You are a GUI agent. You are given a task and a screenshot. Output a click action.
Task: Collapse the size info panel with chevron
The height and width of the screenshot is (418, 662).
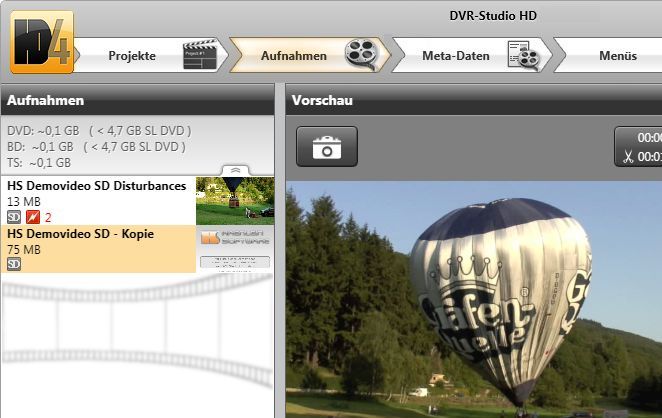(235, 170)
